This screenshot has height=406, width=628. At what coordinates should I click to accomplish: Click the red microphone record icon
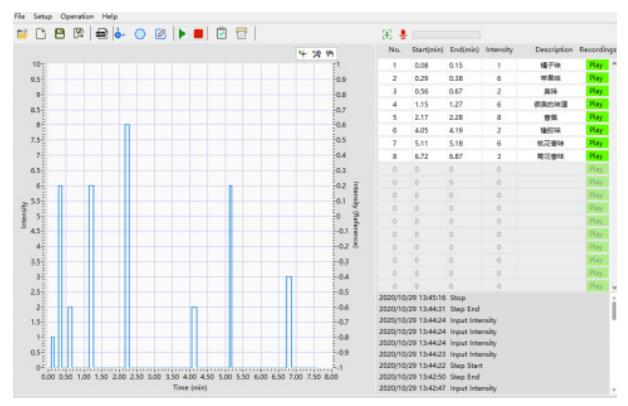403,34
